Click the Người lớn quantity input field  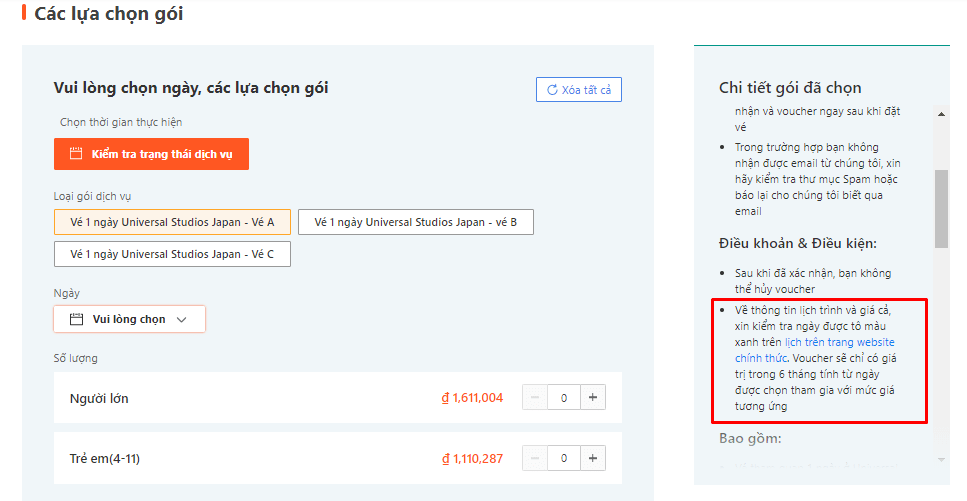coord(564,398)
